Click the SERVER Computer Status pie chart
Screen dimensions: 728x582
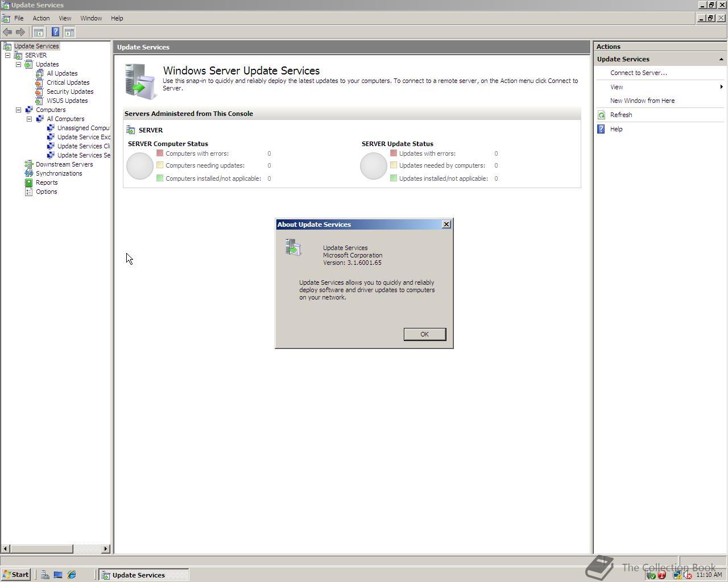pos(140,166)
